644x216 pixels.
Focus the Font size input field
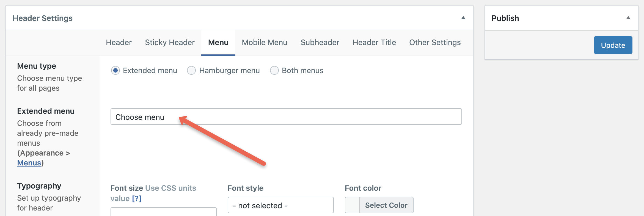coord(163,212)
